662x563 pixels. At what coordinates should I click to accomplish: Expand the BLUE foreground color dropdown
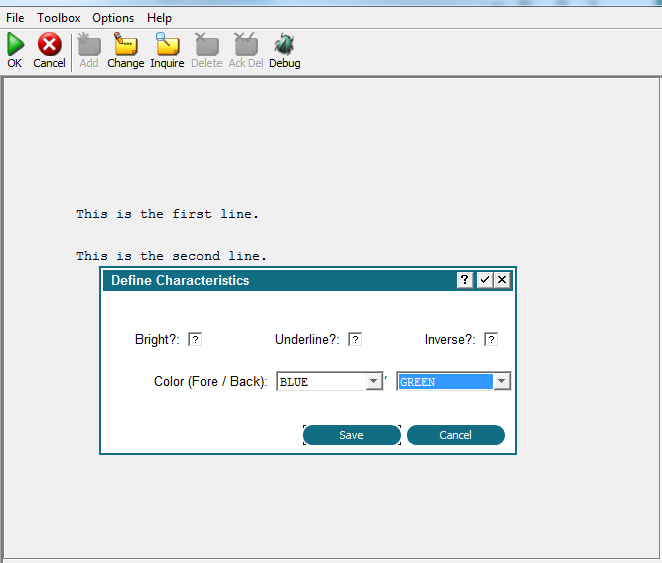374,382
